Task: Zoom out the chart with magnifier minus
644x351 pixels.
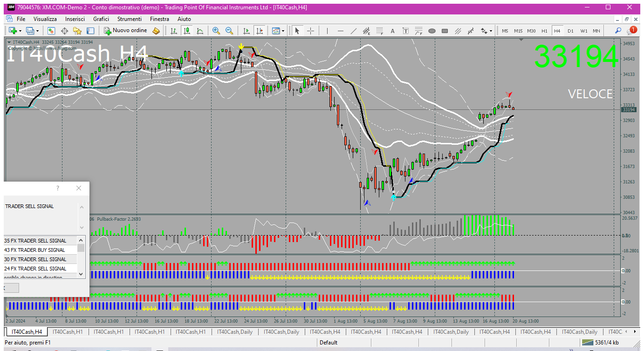Action: 229,31
